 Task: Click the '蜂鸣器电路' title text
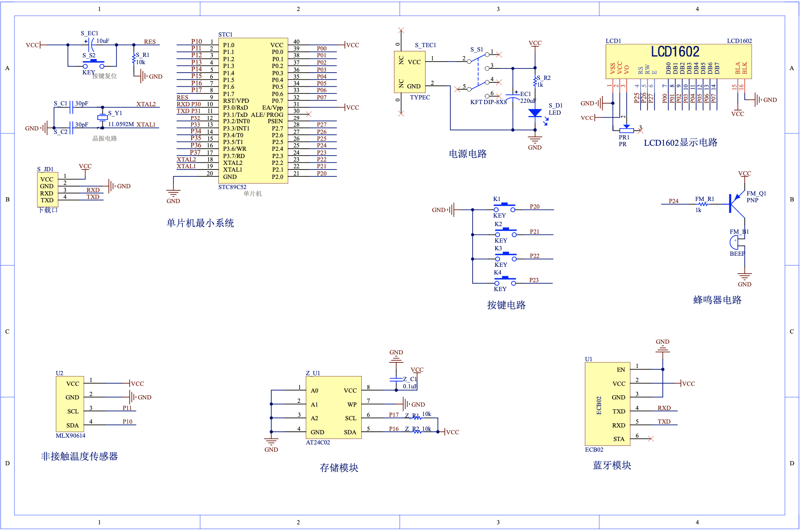pos(718,300)
